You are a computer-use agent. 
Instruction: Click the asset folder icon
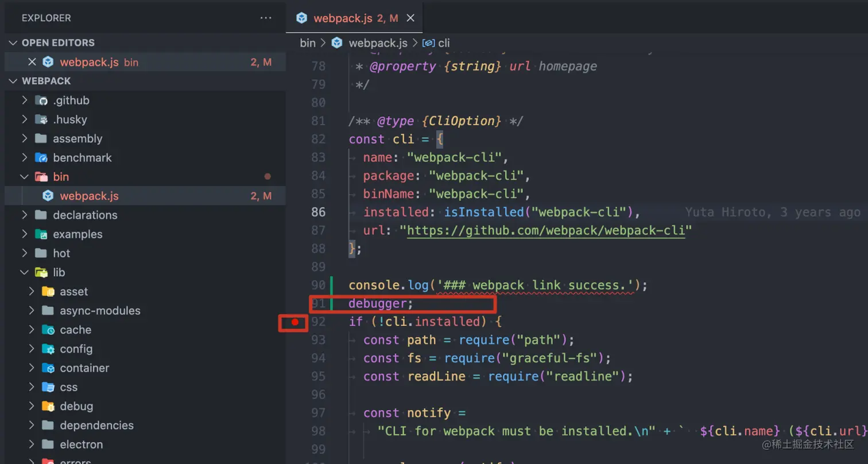click(48, 292)
